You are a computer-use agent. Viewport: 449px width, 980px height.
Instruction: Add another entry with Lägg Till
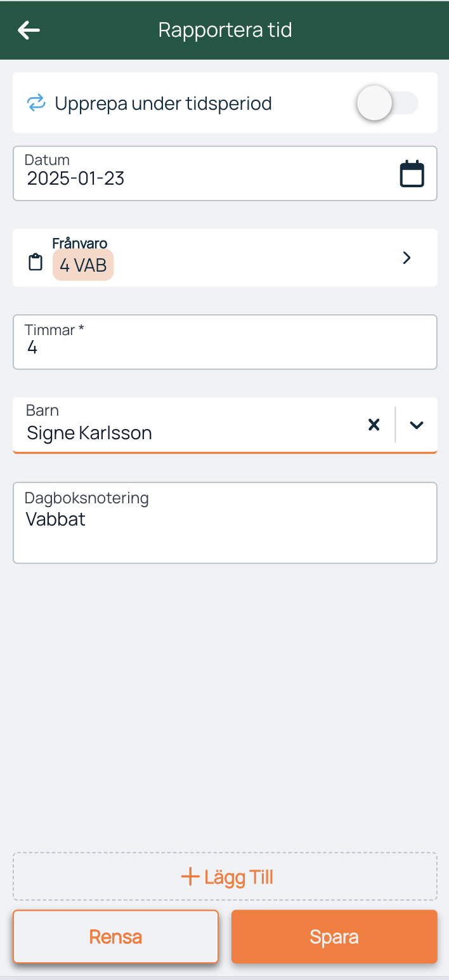pyautogui.click(x=225, y=877)
